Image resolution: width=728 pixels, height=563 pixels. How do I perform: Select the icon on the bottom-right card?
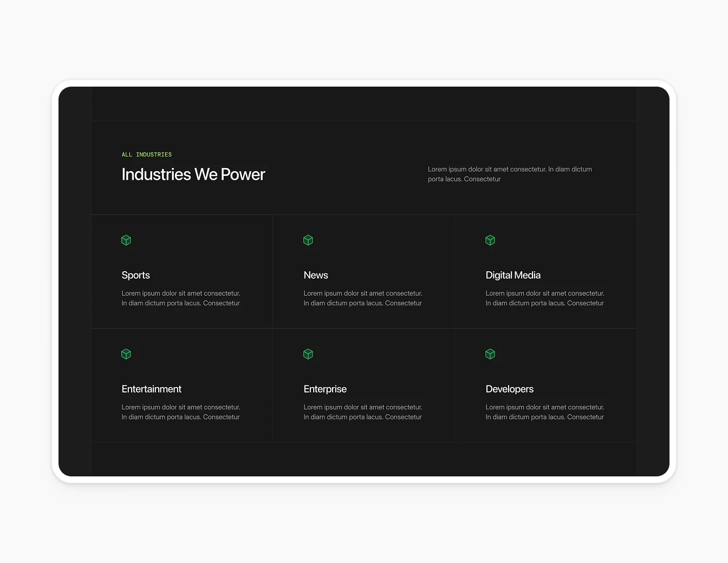490,354
